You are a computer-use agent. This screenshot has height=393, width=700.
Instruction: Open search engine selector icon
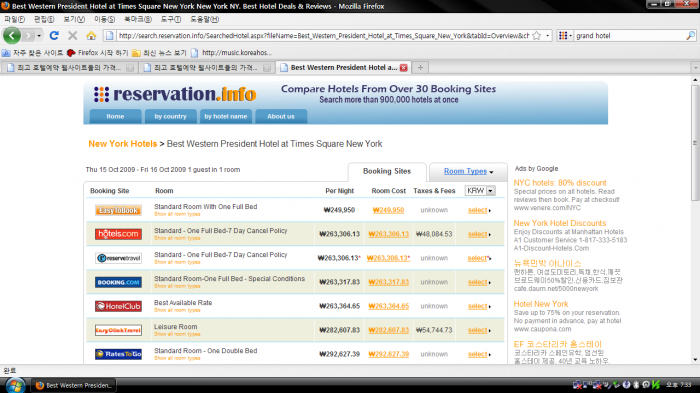click(x=565, y=35)
